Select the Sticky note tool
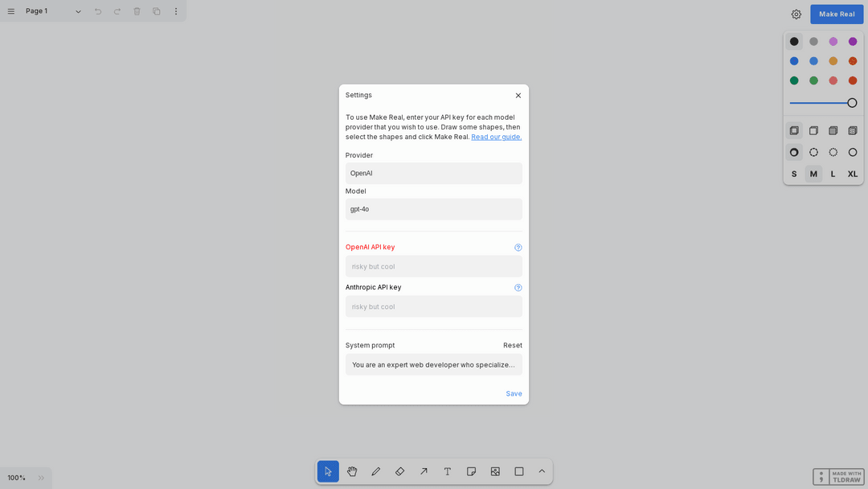The width and height of the screenshot is (868, 489). coord(471,471)
